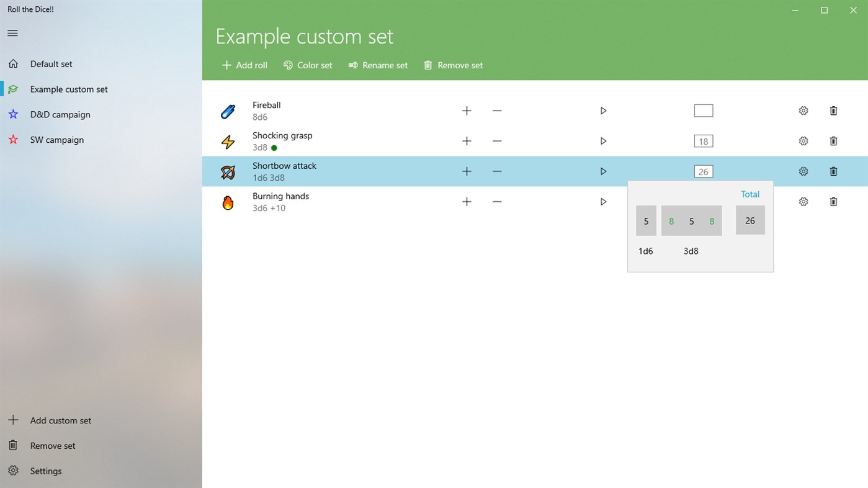Viewport: 868px width, 488px height.
Task: Roll the Burning hands dice
Action: [603, 202]
